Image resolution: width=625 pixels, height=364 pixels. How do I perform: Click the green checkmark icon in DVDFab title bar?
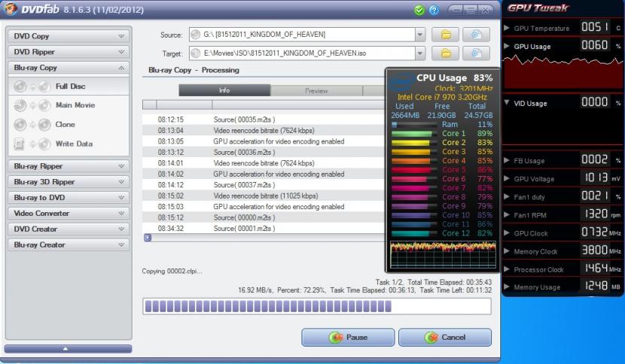coord(419,10)
